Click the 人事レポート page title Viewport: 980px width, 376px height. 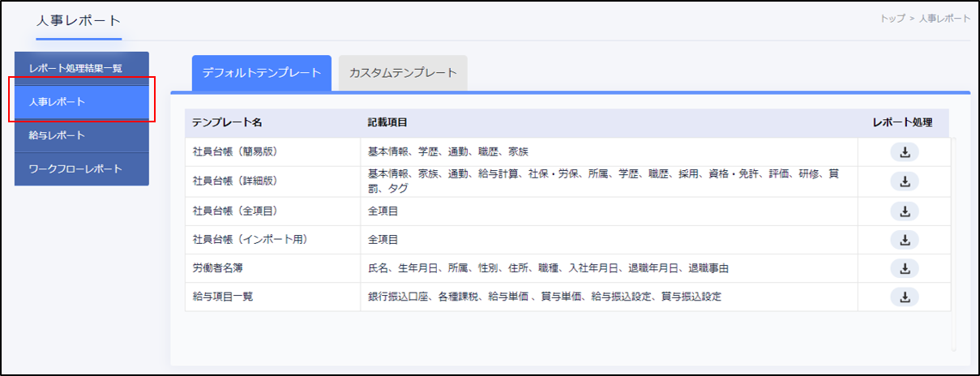point(79,20)
